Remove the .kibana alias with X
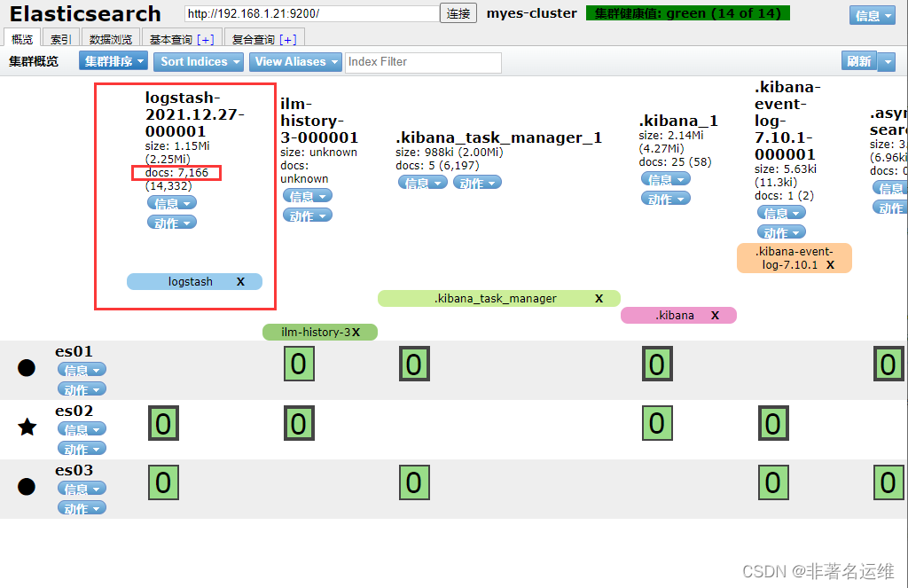 coord(716,315)
